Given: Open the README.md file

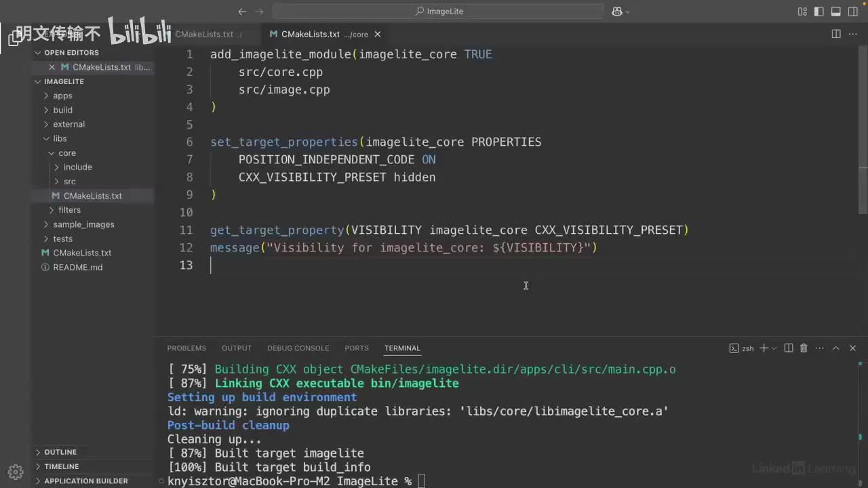Looking at the screenshot, I should 77,267.
